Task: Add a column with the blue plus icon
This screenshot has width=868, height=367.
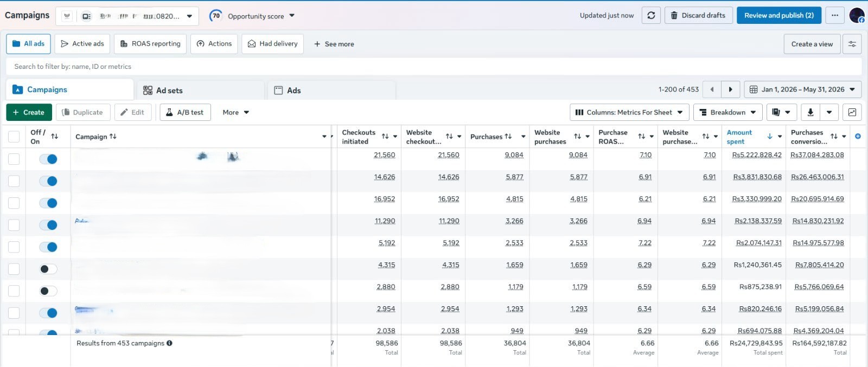Action: pos(858,137)
